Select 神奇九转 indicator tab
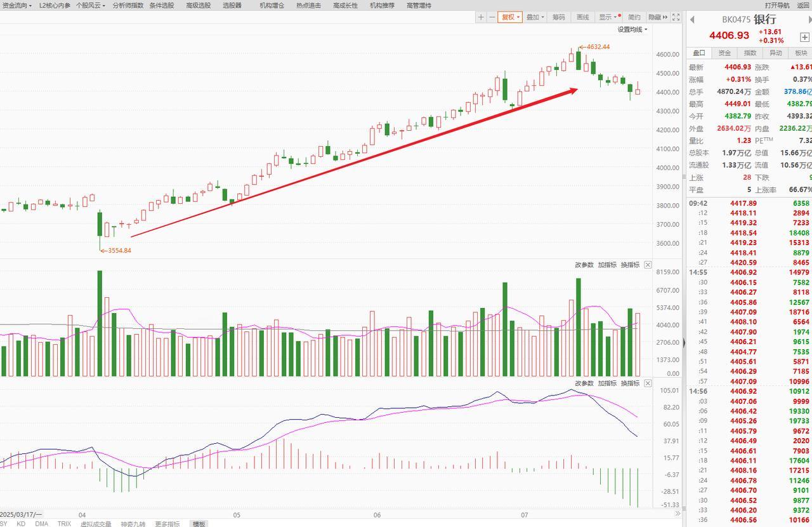 click(x=133, y=524)
